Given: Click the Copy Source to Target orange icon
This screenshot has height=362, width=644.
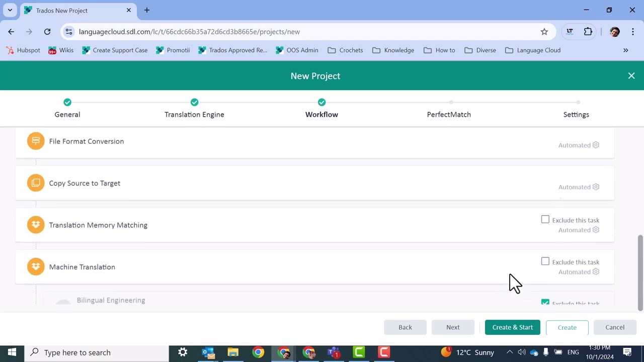Looking at the screenshot, I should [x=36, y=183].
